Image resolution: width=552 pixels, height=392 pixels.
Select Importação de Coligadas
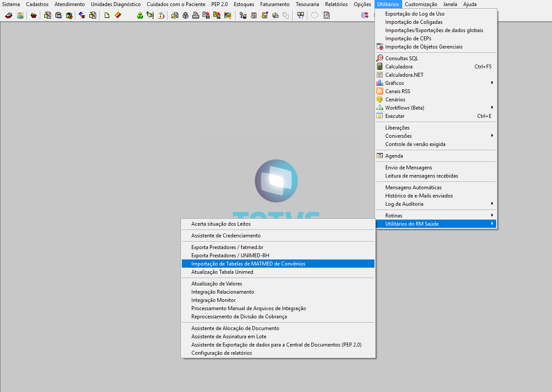pos(436,22)
